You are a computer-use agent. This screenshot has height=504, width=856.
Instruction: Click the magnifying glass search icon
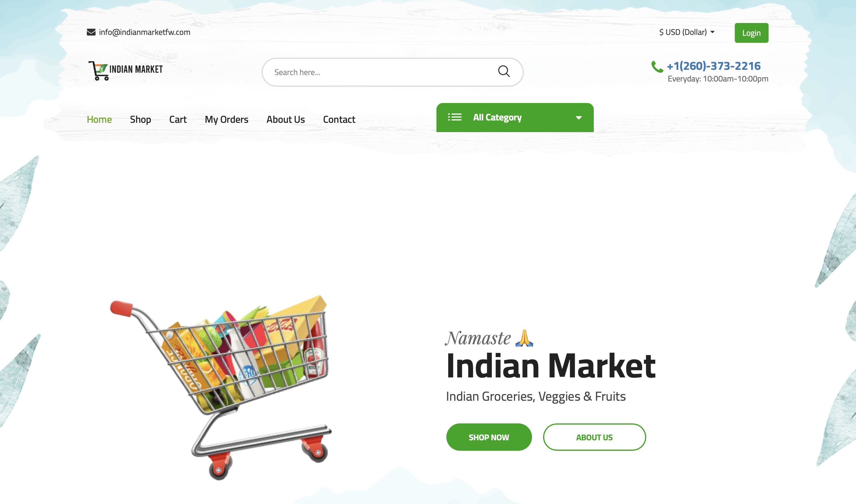pos(504,71)
